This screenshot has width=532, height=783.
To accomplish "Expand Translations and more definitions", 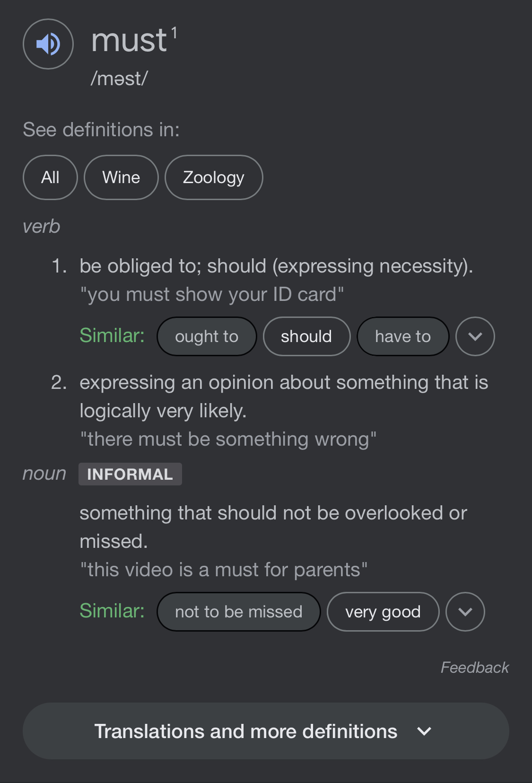I will coord(266,731).
